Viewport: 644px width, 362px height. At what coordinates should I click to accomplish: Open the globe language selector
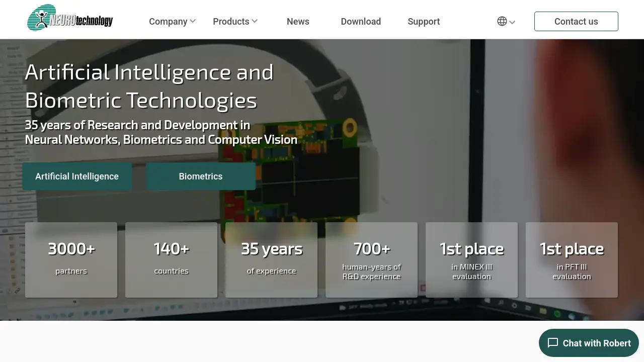502,21
